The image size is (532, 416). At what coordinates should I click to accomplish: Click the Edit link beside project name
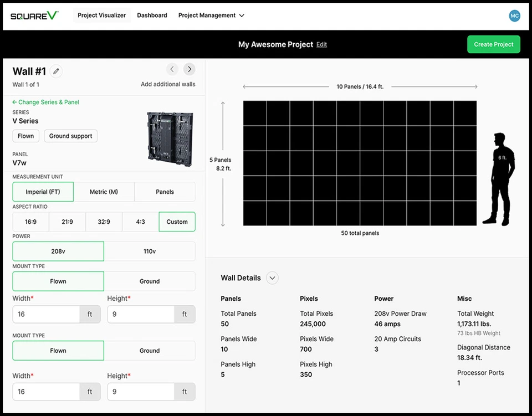pyautogui.click(x=321, y=44)
